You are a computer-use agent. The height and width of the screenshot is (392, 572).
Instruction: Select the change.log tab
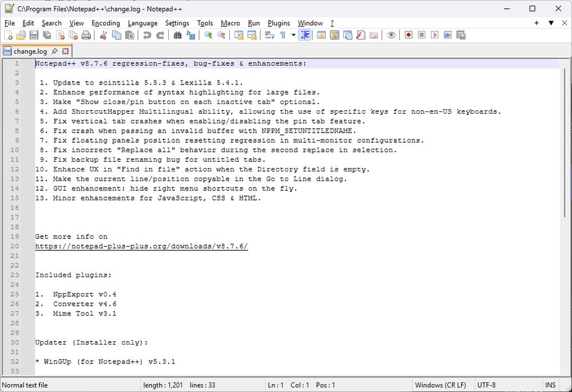click(30, 51)
